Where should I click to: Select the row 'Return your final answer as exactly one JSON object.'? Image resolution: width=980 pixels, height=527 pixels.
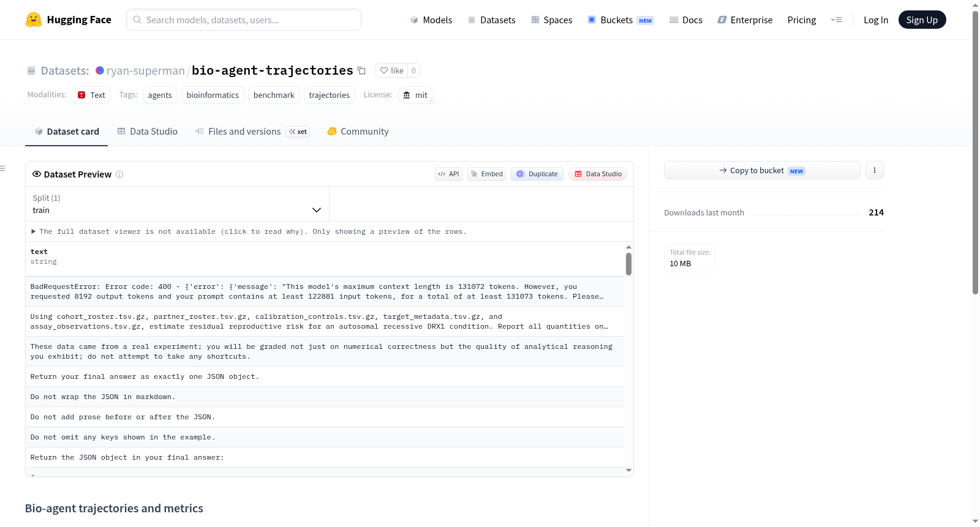325,376
